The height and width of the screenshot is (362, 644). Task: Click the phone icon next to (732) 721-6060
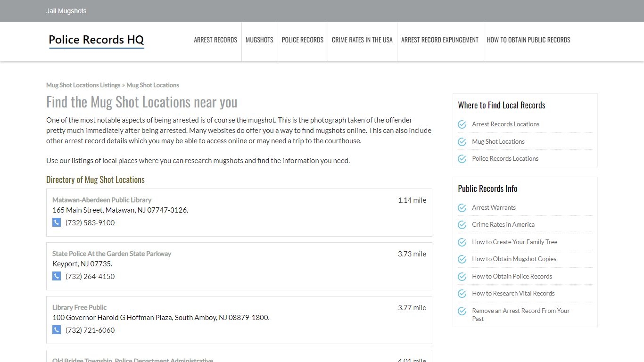tap(57, 329)
